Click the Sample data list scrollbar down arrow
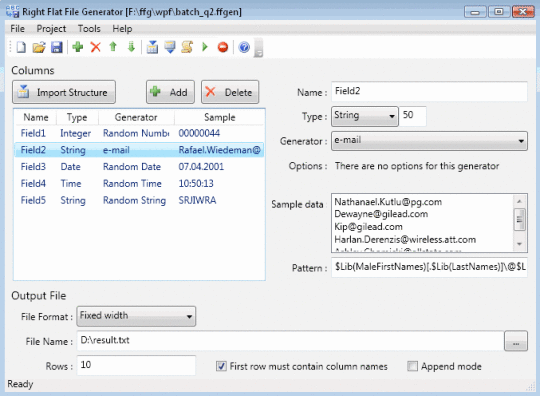This screenshot has width=540, height=396. [x=519, y=244]
